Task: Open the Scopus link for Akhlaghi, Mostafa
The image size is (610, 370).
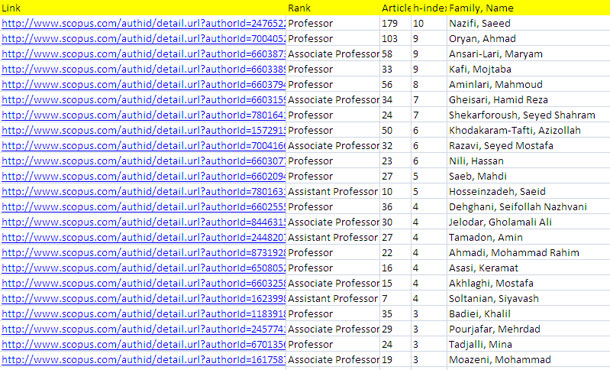Action: (143, 283)
